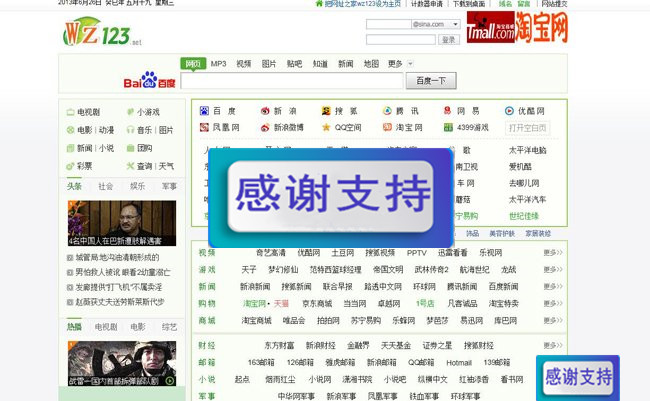This screenshot has width=650, height=401.
Task: Open the 163邮箱 link
Action: click(261, 362)
